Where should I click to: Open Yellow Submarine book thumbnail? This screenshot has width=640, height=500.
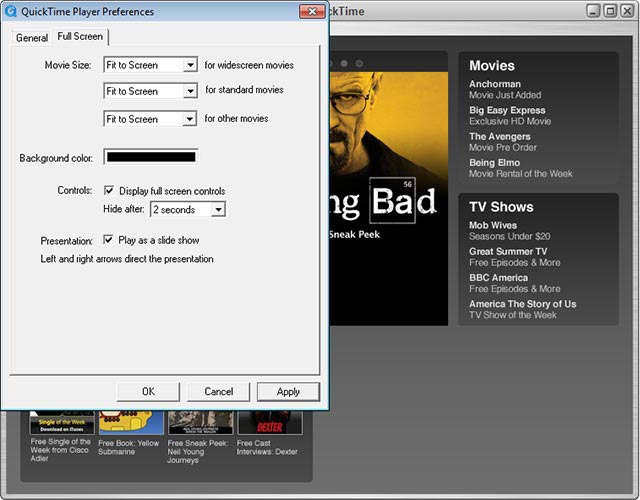point(131,422)
